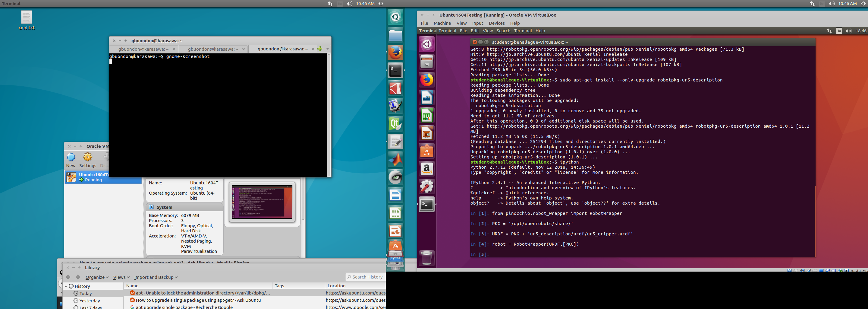
Task: Open Search menu in guest terminal
Action: point(503,31)
